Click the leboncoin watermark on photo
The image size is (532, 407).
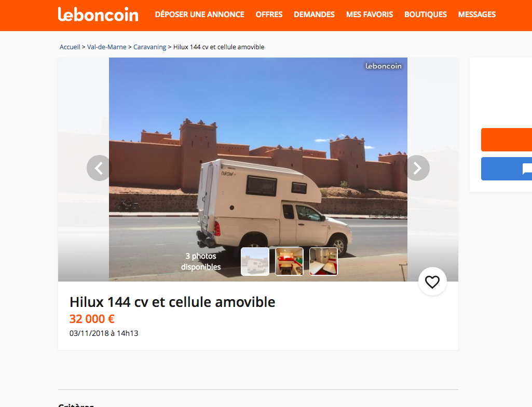[x=384, y=66]
